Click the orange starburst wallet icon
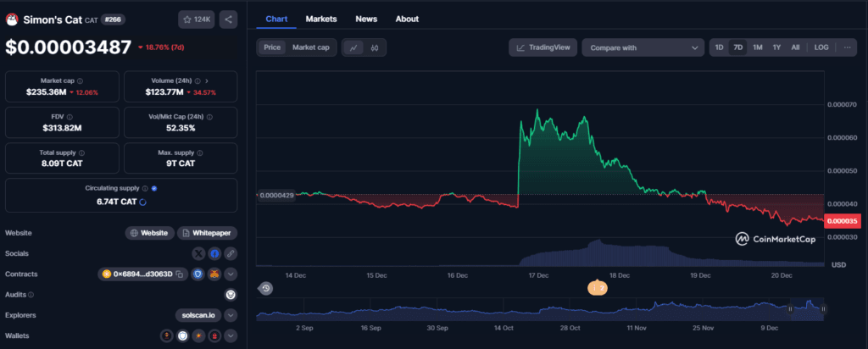This screenshot has height=349, width=868. coord(198,335)
